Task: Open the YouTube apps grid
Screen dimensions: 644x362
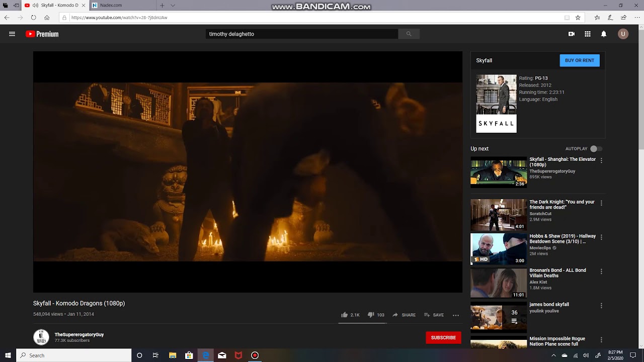Action: point(587,34)
